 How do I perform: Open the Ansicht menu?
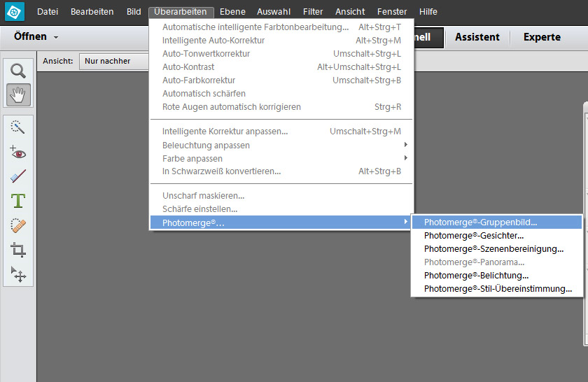tap(350, 12)
